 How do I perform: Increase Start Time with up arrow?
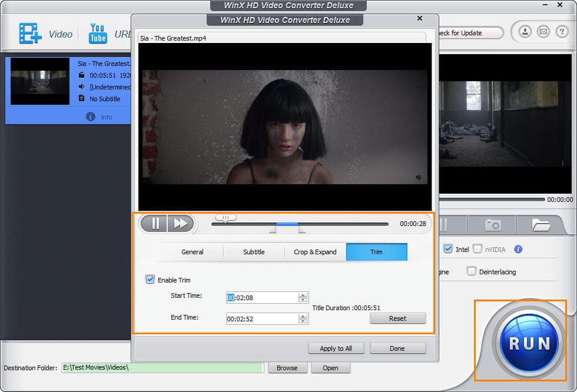303,295
